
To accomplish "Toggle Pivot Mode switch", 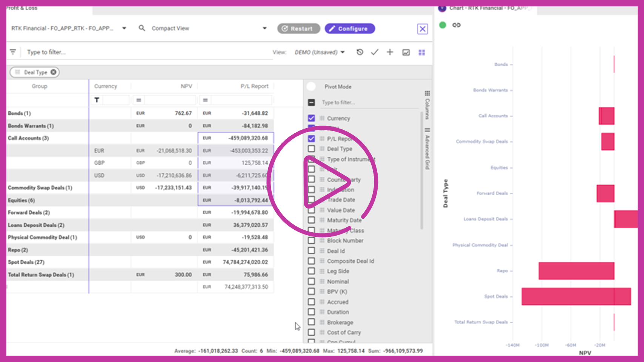I will click(311, 87).
